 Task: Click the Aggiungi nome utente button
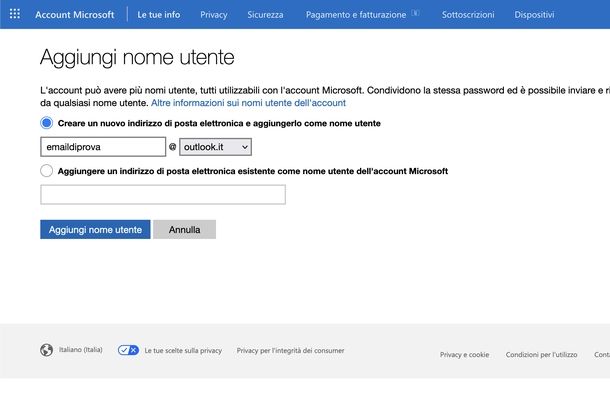95,230
